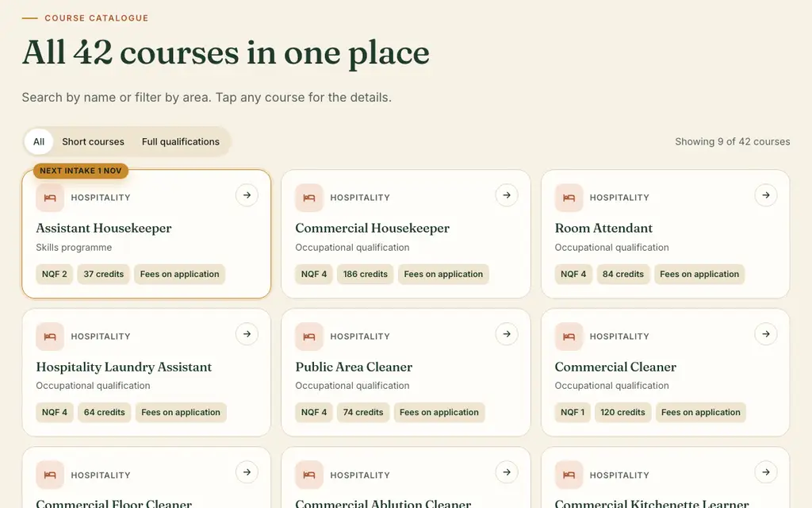Open the Commercial Housekeeper course title

click(x=373, y=228)
